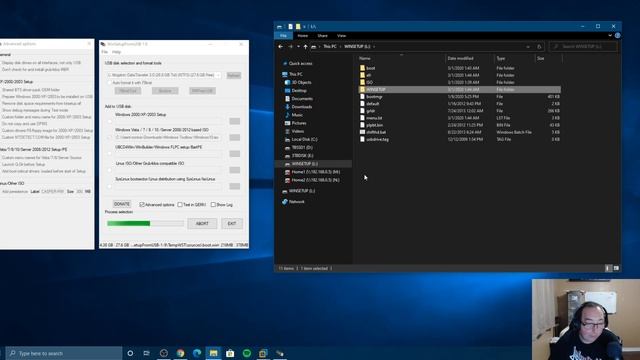
Task: Open WinSetupFromUSB File menu
Action: tap(105, 52)
